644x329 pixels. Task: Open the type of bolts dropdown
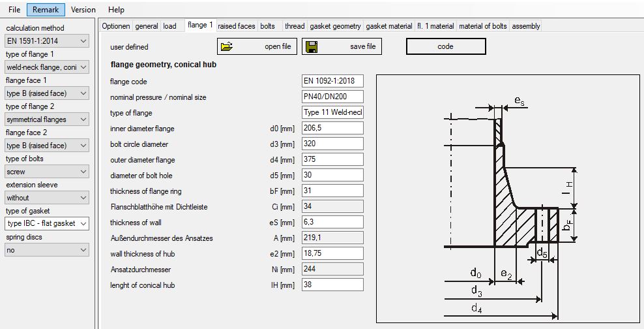point(47,172)
